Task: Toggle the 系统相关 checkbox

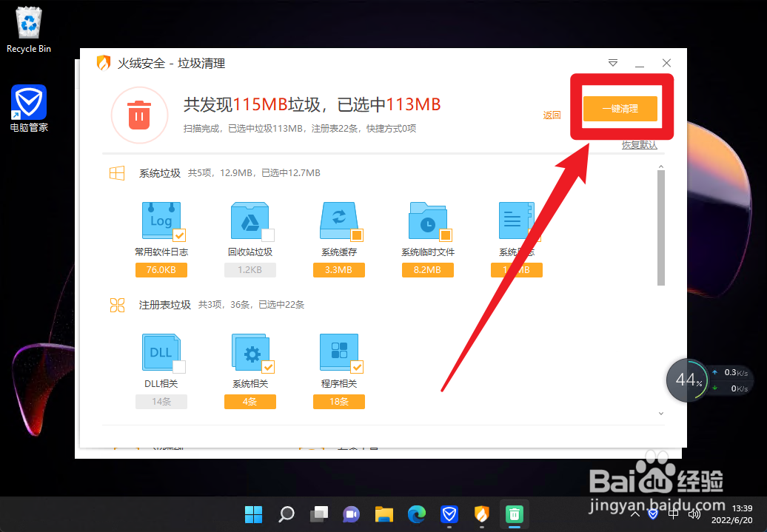Action: 268,367
